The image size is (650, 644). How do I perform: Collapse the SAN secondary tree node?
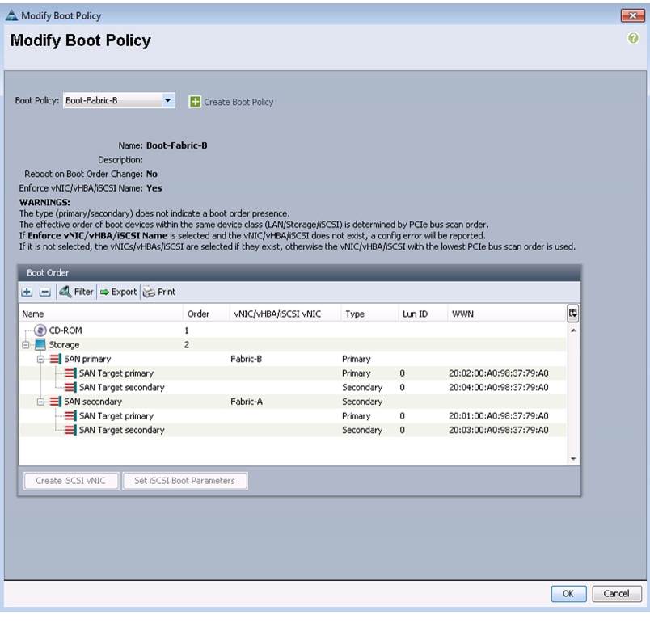[x=40, y=402]
